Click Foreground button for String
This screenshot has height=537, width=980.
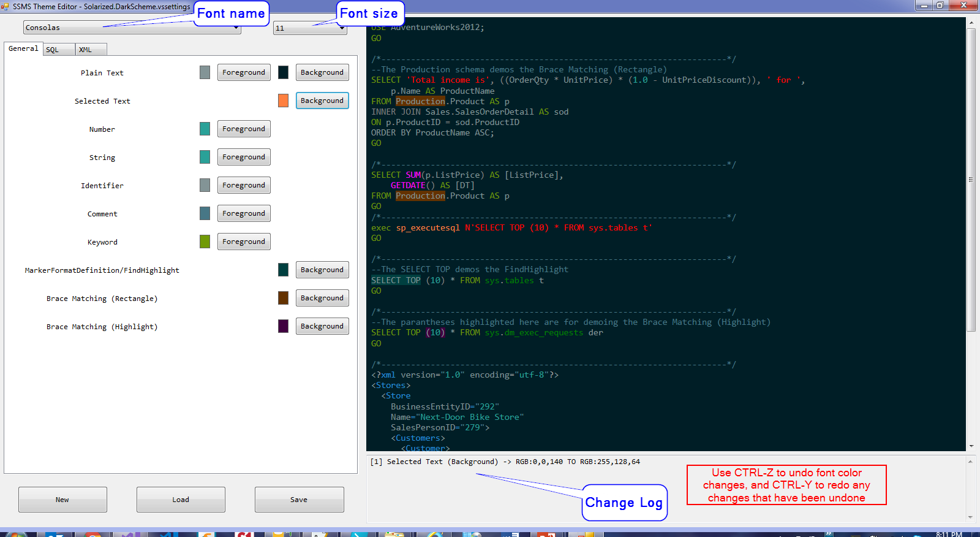coord(244,157)
